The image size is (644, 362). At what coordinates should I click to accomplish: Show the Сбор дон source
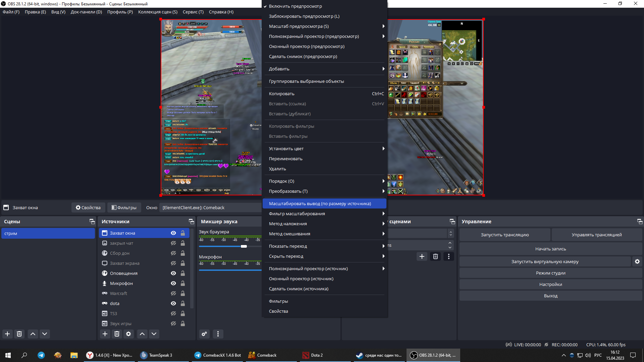click(x=173, y=253)
